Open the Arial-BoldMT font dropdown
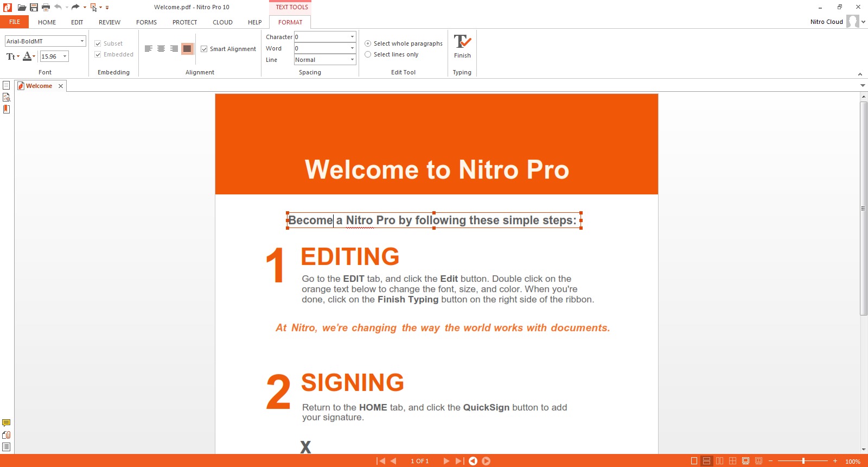Viewport: 868px width, 467px height. coord(82,41)
